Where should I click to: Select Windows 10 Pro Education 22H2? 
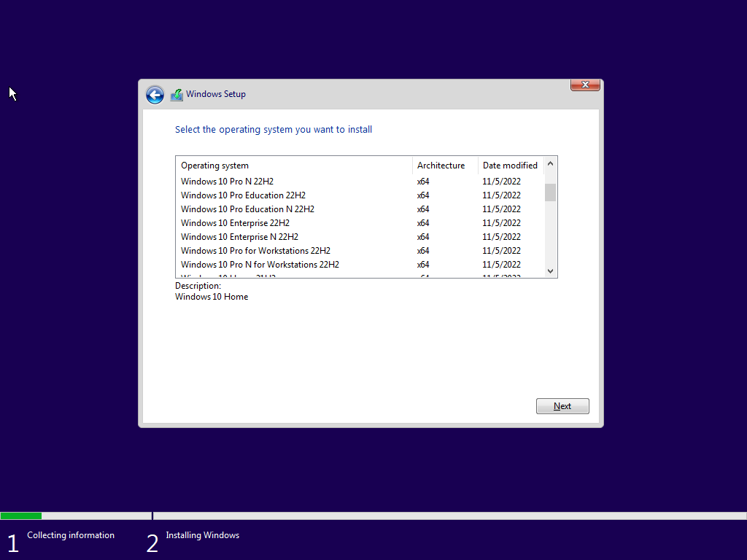click(x=360, y=195)
